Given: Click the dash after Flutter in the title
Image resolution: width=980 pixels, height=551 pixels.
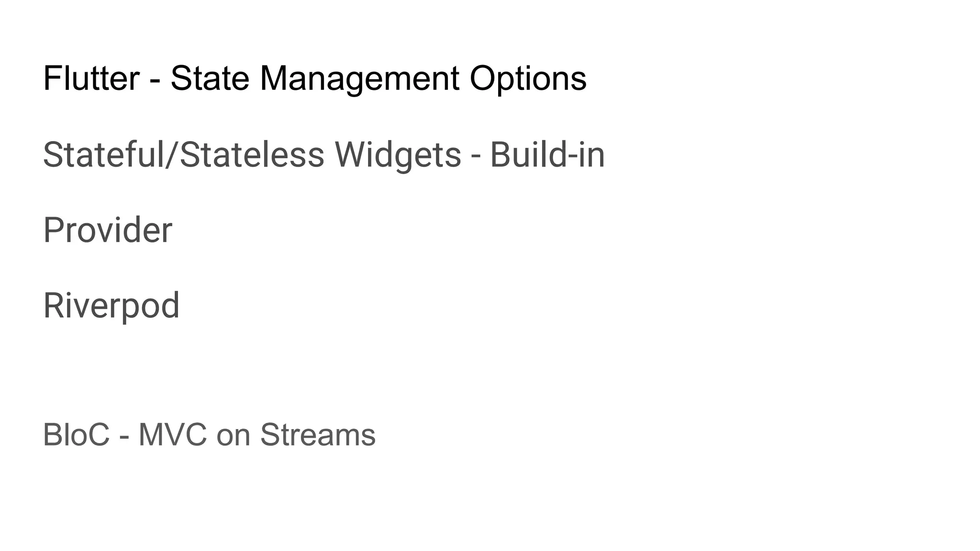Looking at the screenshot, I should click(x=155, y=80).
